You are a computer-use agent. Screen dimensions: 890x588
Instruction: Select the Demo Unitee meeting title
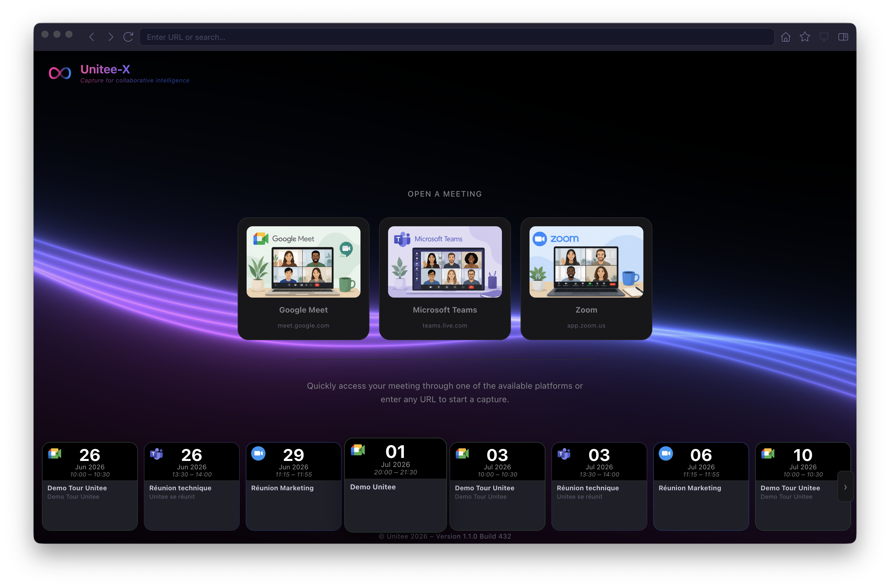pyautogui.click(x=373, y=487)
